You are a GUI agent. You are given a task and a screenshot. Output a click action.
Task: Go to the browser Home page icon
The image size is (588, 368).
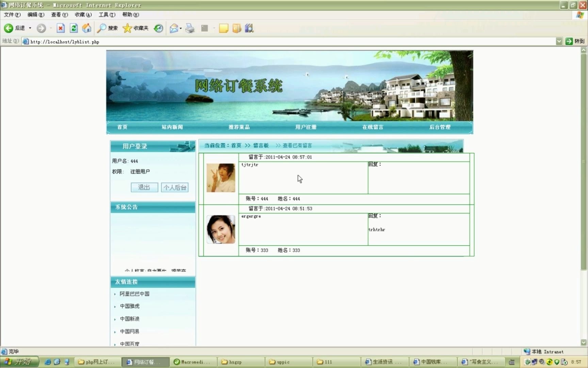coord(87,28)
